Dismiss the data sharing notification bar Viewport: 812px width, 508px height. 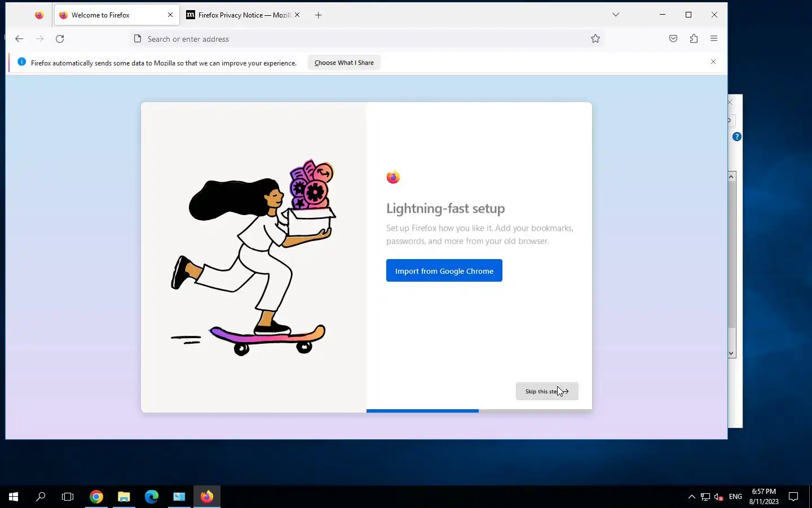click(713, 62)
